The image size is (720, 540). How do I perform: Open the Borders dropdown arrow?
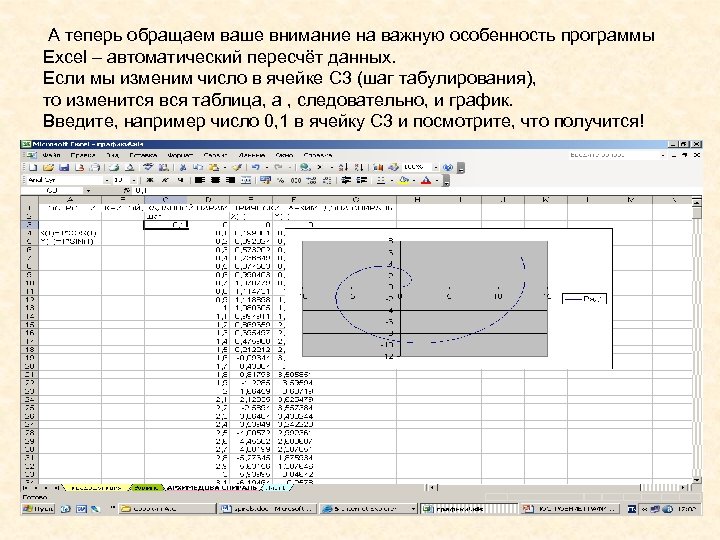pos(392,180)
